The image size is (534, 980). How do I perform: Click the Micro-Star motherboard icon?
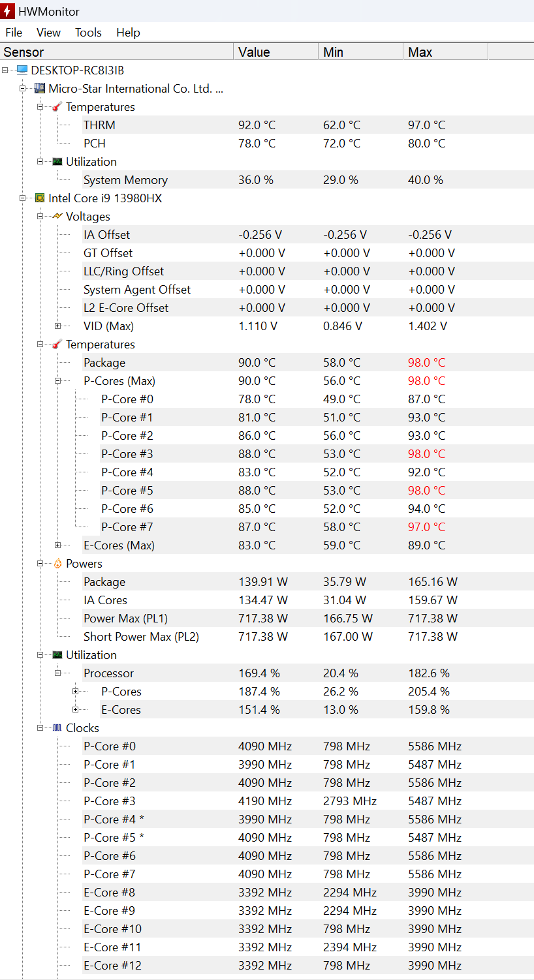[40, 88]
